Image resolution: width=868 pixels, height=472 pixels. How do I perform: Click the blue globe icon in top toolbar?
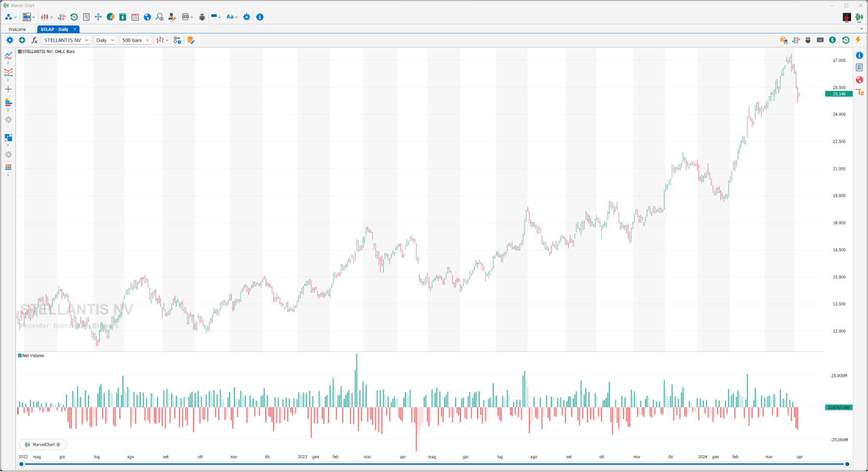(147, 17)
